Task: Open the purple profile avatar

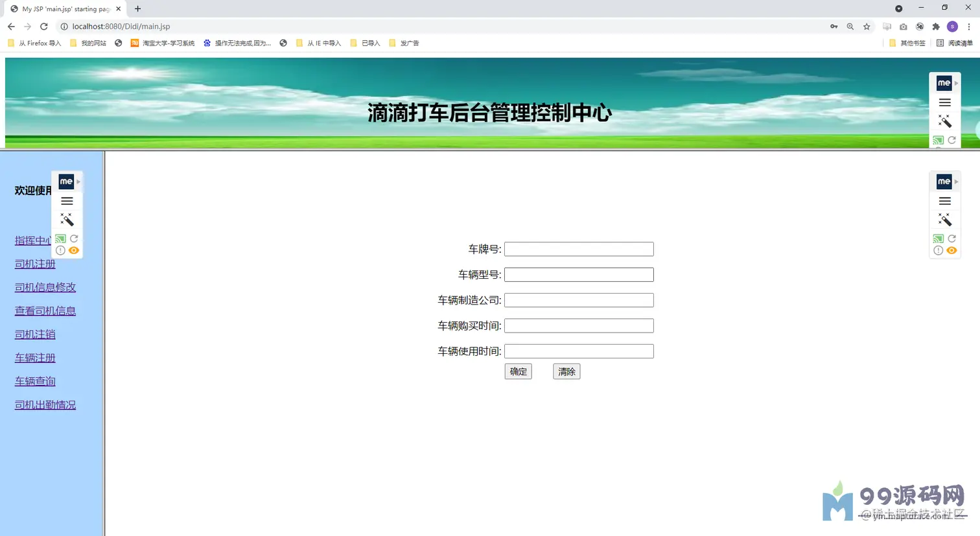Action: 952,27
